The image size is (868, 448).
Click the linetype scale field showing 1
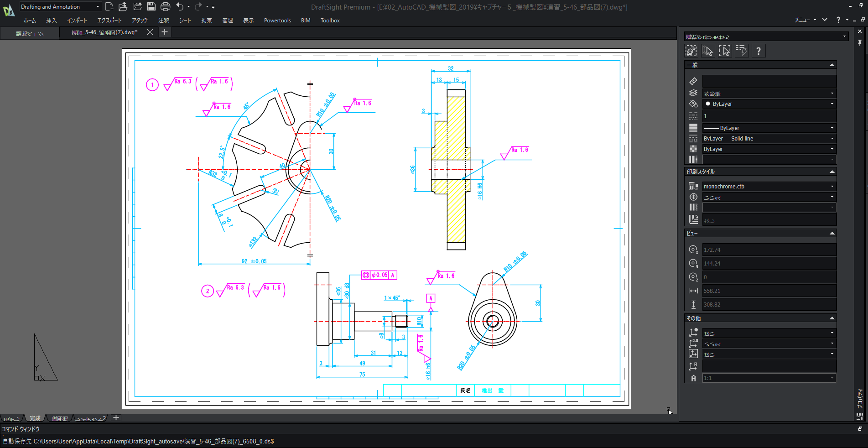(x=769, y=116)
